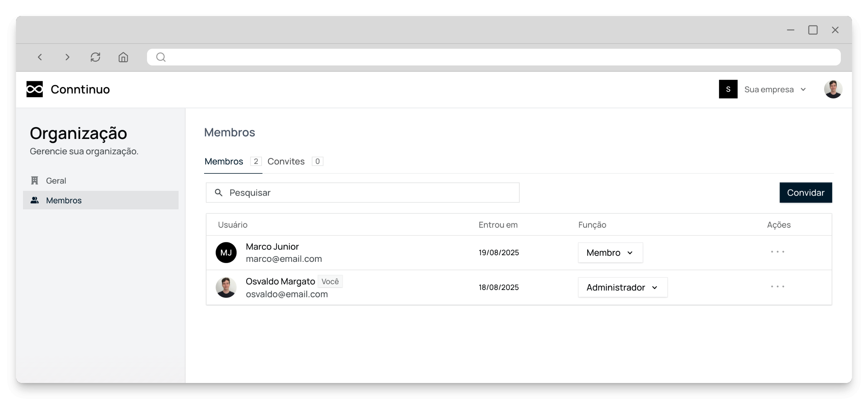Expand the Sua empresa company dropdown
The image size is (868, 399).
[x=775, y=89]
